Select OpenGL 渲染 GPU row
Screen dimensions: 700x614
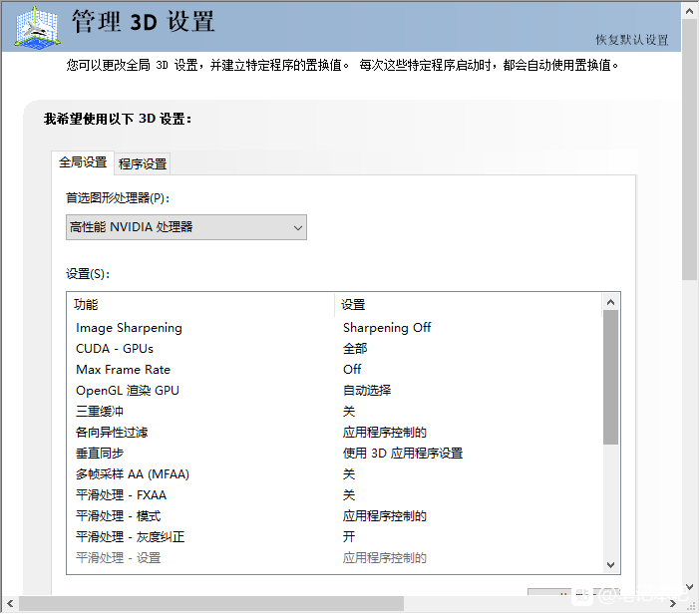pyautogui.click(x=334, y=391)
